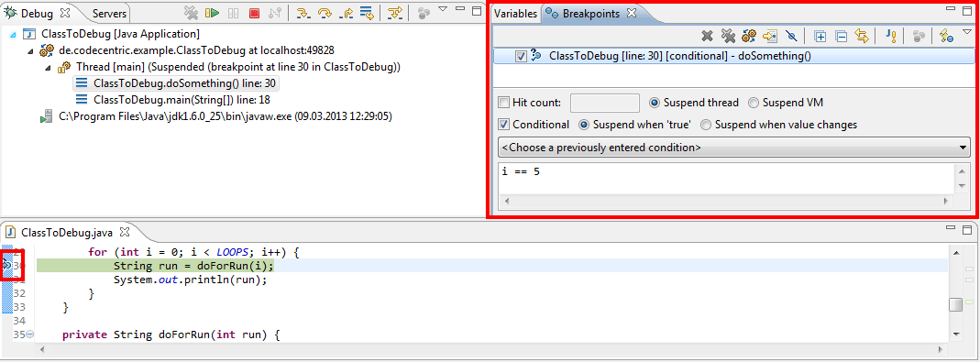Switch to the Servers tab
Image resolution: width=980 pixels, height=362 pixels.
(109, 13)
